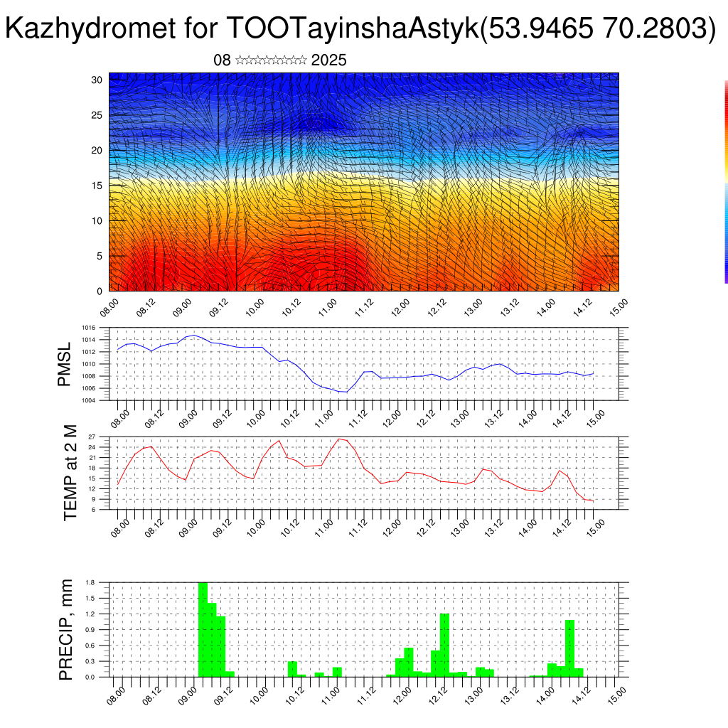Click the "0.3" tick on the precipitation axis

pos(90,662)
